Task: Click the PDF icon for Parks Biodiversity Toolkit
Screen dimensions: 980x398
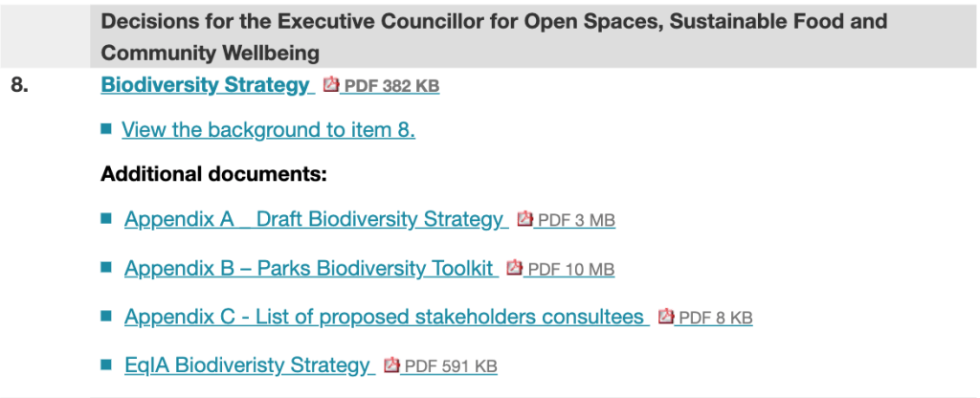Action: [515, 268]
